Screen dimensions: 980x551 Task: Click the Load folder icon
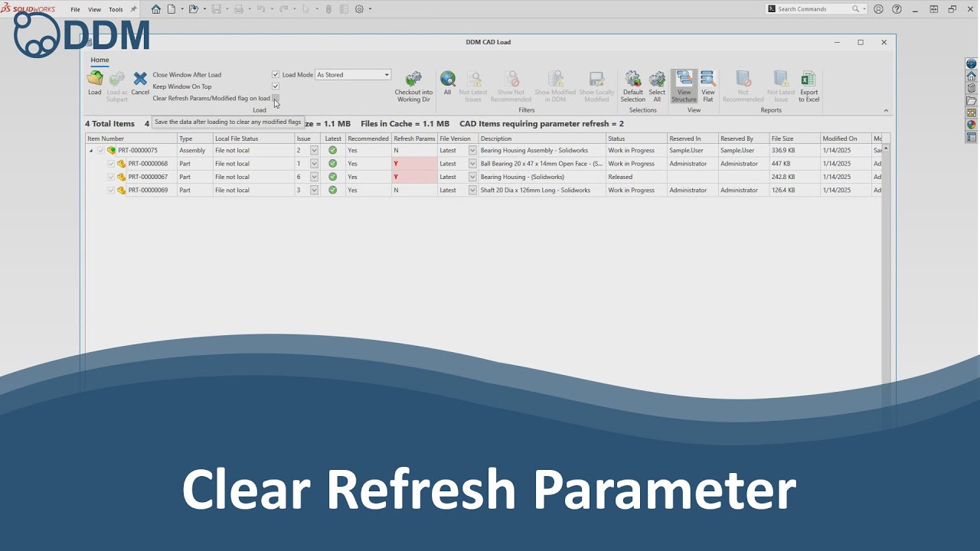click(95, 79)
